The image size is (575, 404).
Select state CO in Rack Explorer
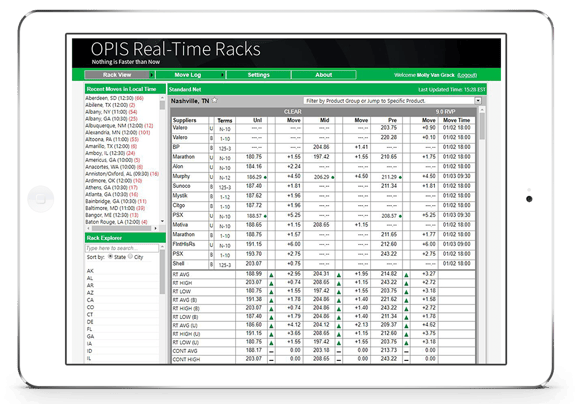pyautogui.click(x=90, y=308)
